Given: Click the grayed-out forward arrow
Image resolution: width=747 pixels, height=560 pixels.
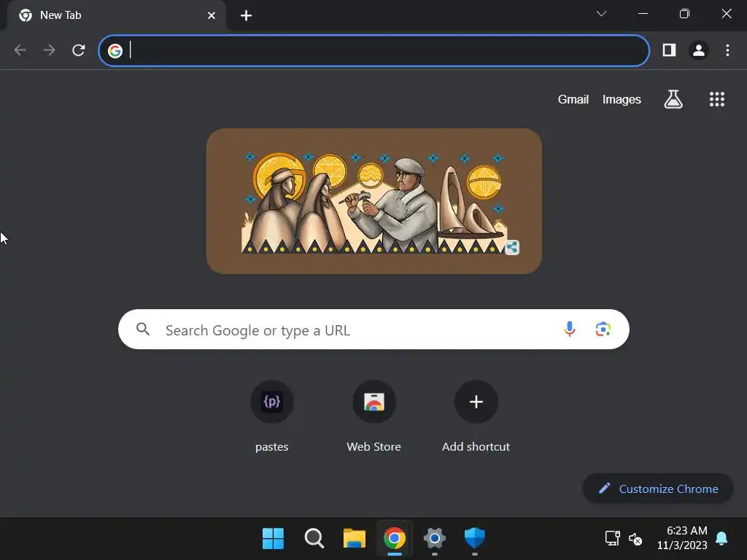Looking at the screenshot, I should pos(49,50).
